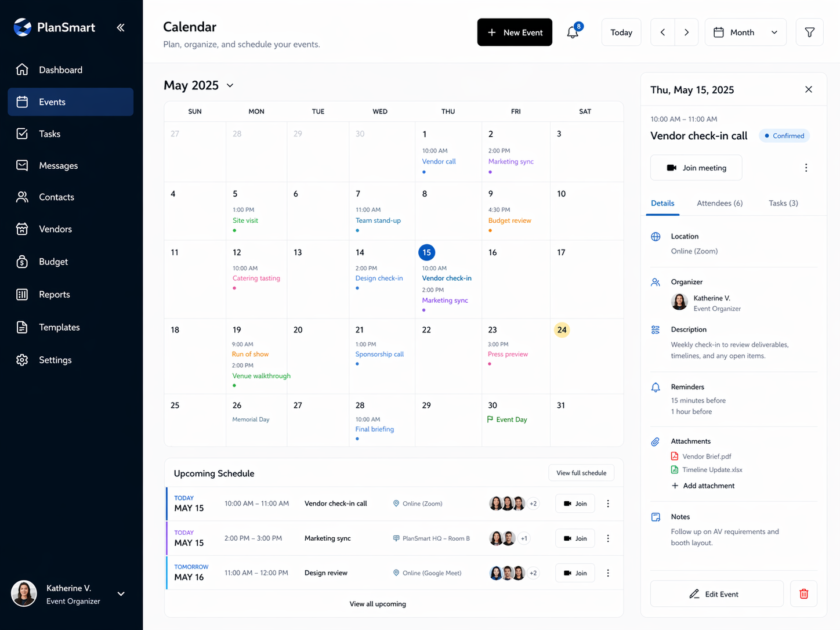Open the Dashboard sidebar icon

coord(21,70)
